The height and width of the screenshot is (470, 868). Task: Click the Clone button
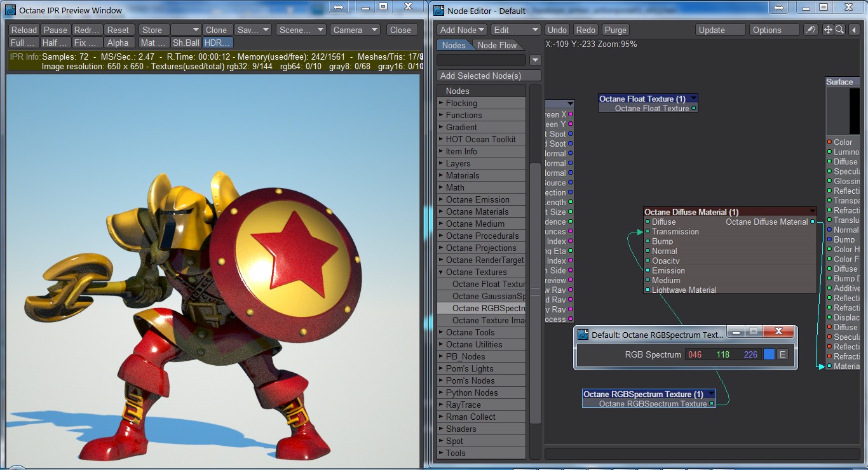click(217, 30)
